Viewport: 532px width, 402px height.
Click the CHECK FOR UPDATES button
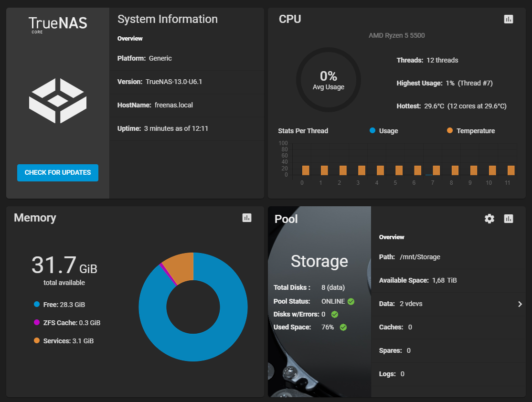tap(58, 173)
